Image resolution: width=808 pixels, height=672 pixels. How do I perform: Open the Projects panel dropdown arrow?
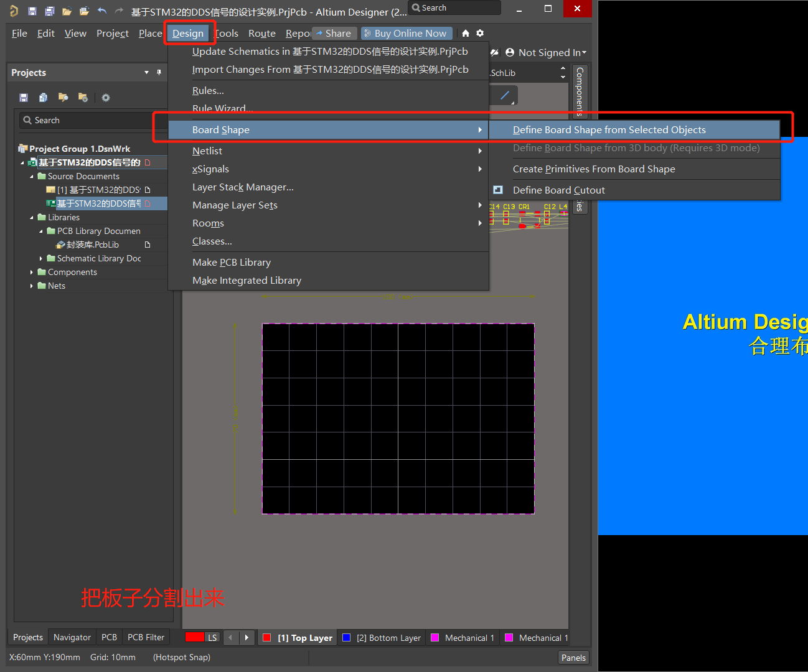[147, 72]
